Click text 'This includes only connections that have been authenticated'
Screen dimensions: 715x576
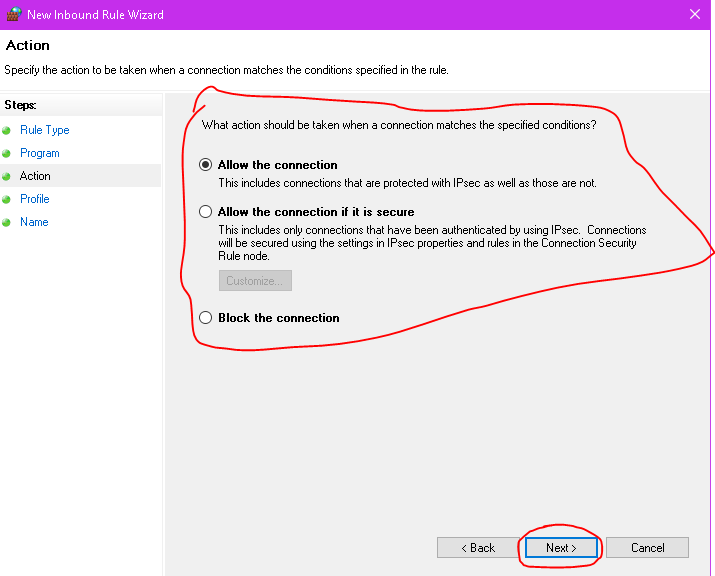click(432, 243)
